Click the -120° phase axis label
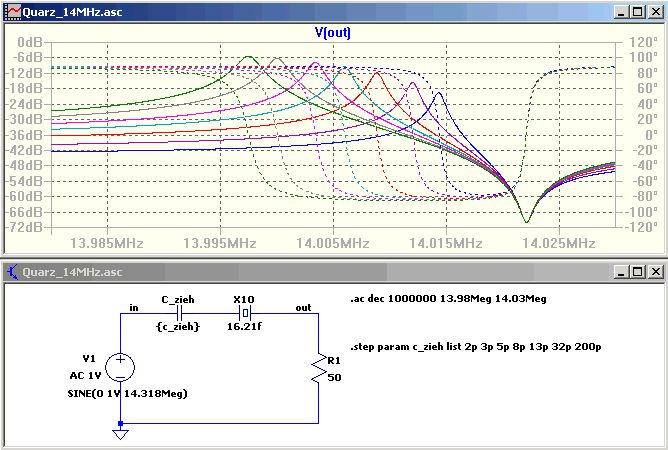Screen dimensions: 668x450 click(642, 227)
